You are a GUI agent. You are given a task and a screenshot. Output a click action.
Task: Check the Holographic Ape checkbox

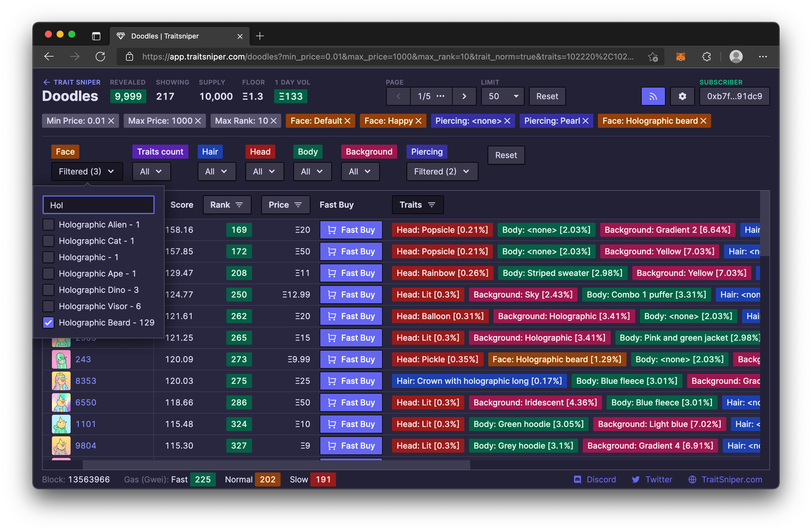point(48,274)
